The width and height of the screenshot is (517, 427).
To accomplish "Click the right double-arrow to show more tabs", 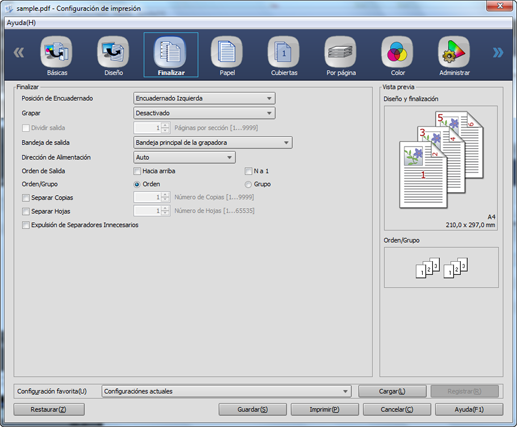I will tap(498, 52).
